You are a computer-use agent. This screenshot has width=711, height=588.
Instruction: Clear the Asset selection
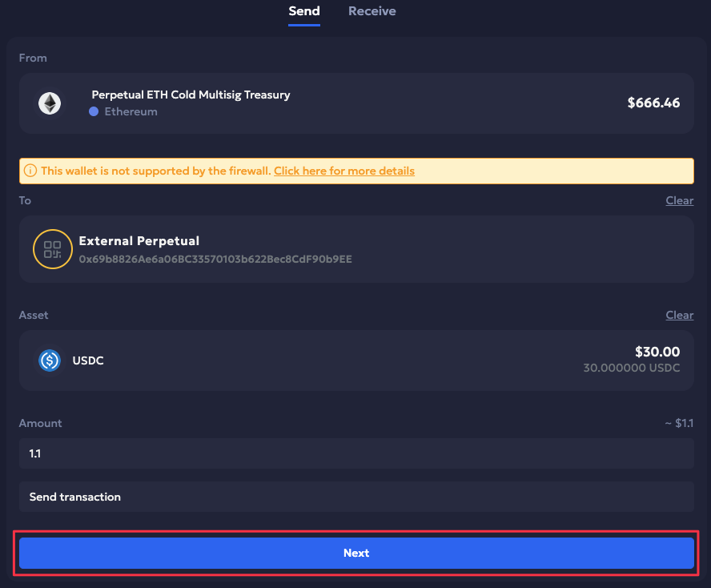679,315
